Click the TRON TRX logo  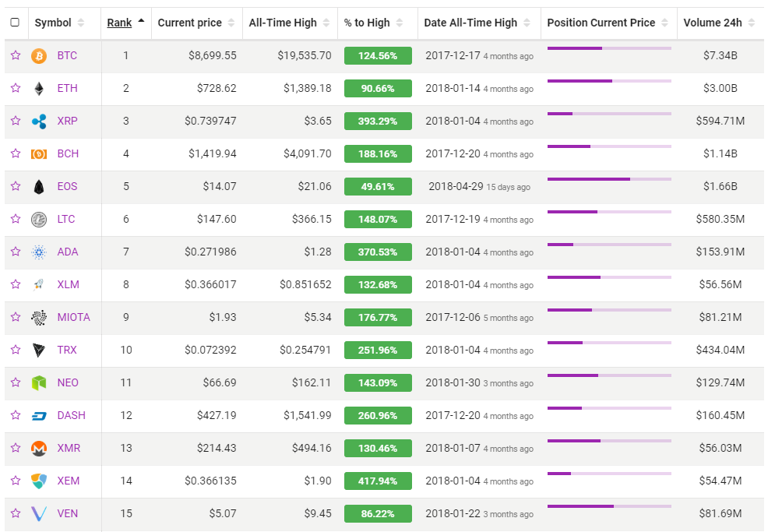tap(39, 351)
